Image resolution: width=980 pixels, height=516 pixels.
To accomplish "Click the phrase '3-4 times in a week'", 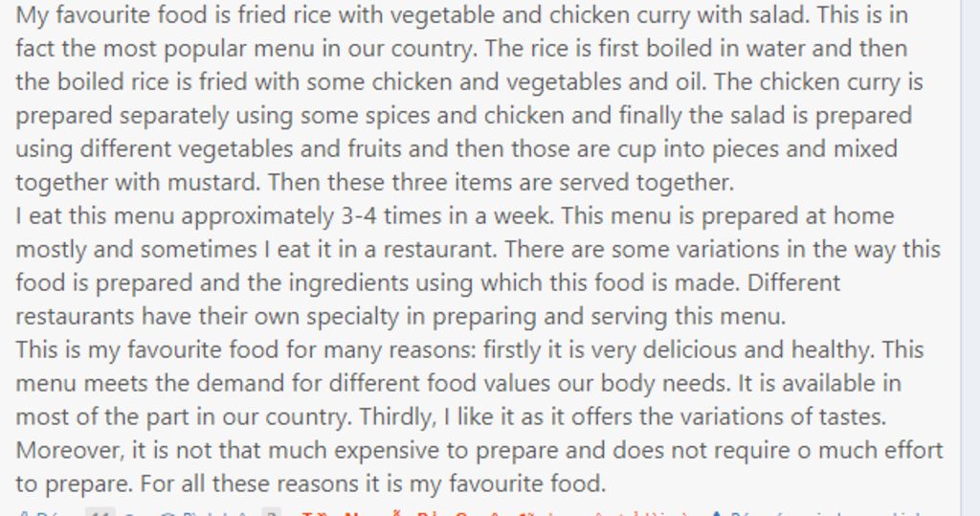I will pos(446,216).
